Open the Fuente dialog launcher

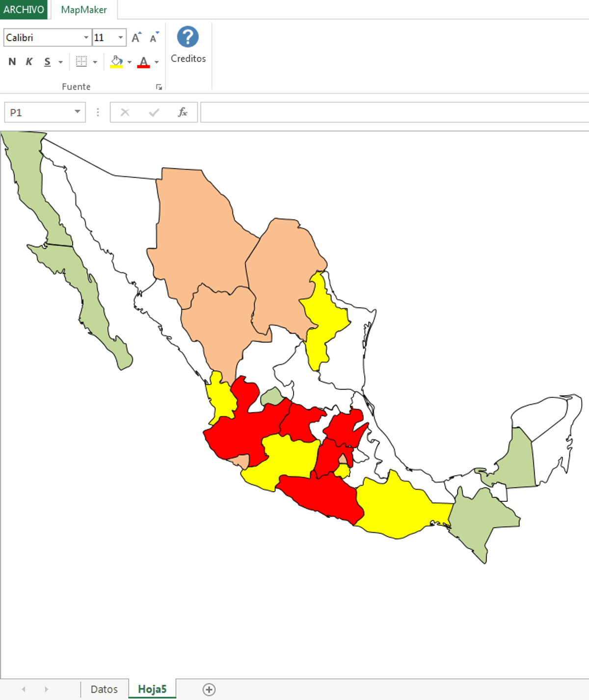point(159,87)
